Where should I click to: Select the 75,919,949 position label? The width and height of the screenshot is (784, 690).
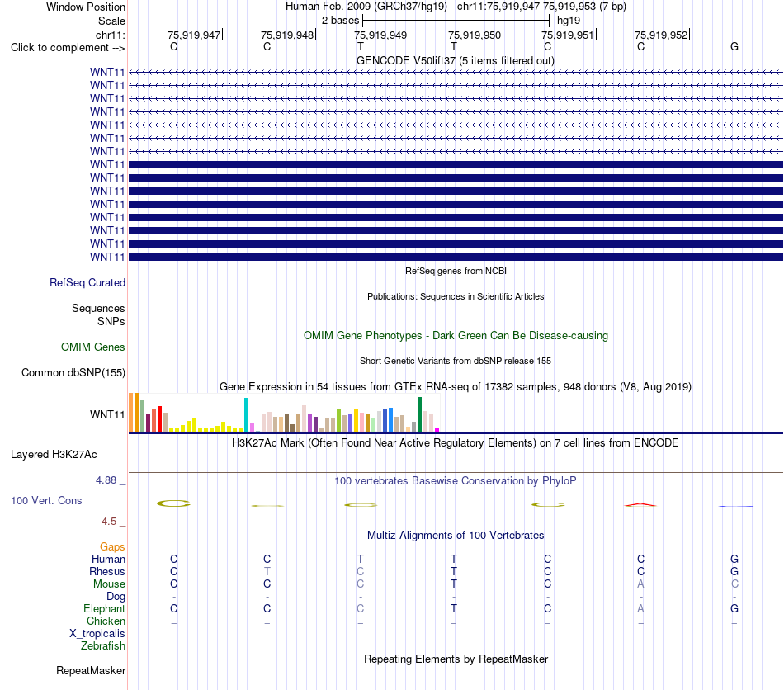click(x=380, y=35)
